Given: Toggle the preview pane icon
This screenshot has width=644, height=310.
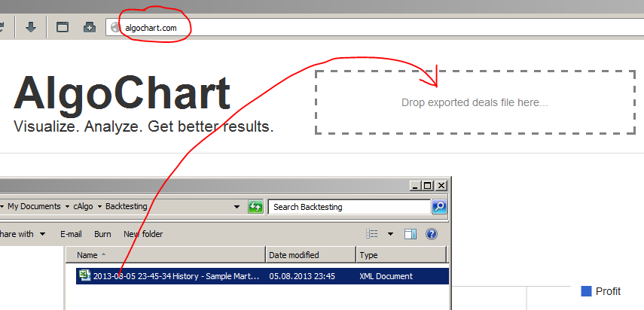Looking at the screenshot, I should pos(411,234).
